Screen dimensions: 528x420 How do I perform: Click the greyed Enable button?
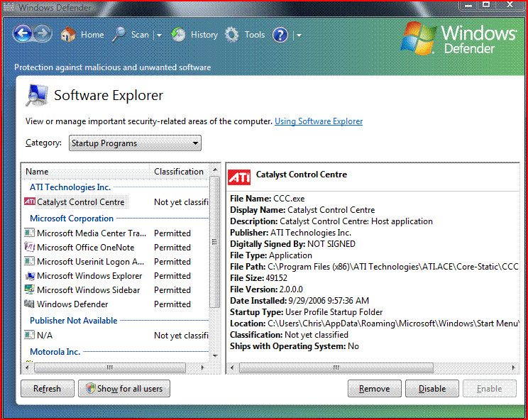(x=489, y=389)
